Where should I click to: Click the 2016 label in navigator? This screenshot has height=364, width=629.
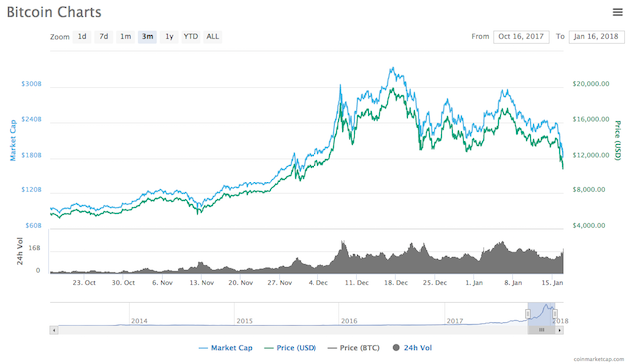point(349,321)
